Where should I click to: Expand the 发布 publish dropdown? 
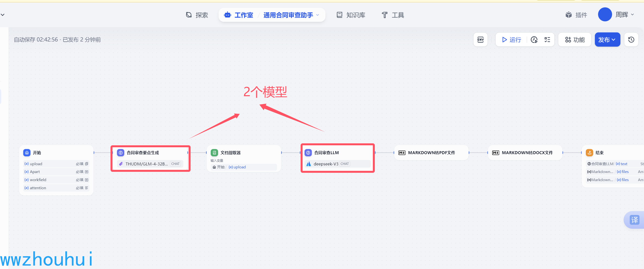(x=607, y=40)
